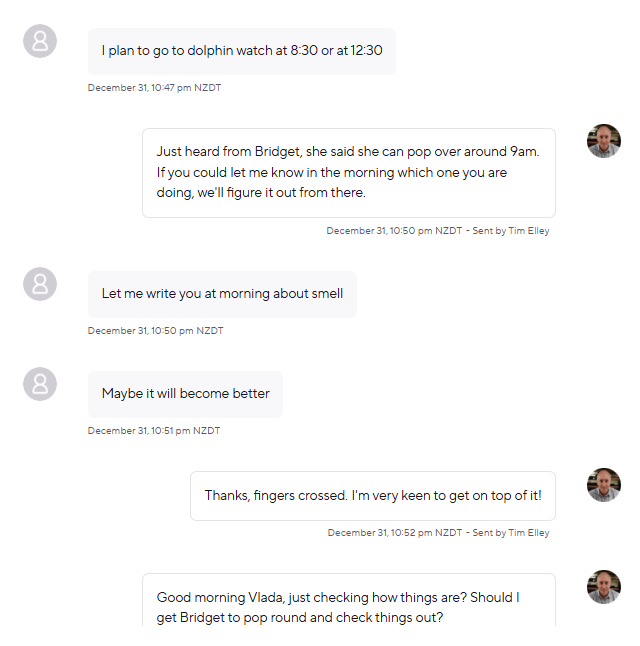The image size is (640, 646).
Task: Click 10:50 pm timestamp under Bridget message
Action: pos(394,231)
